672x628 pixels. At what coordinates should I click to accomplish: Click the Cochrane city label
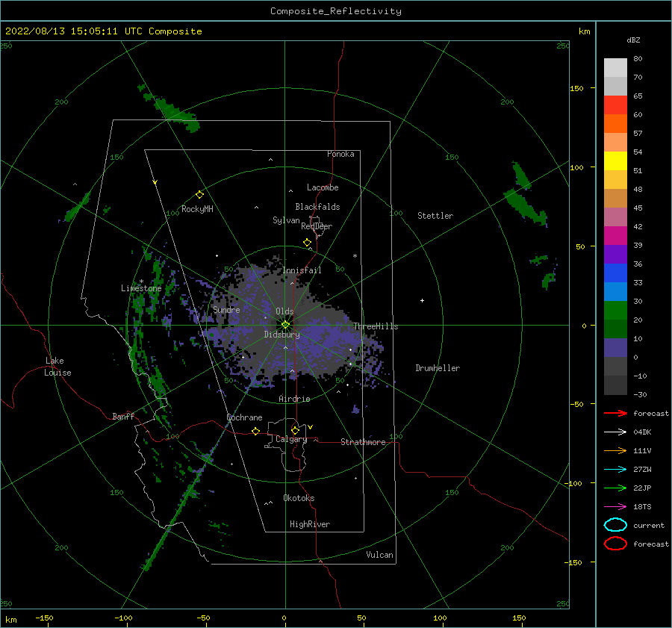[244, 417]
